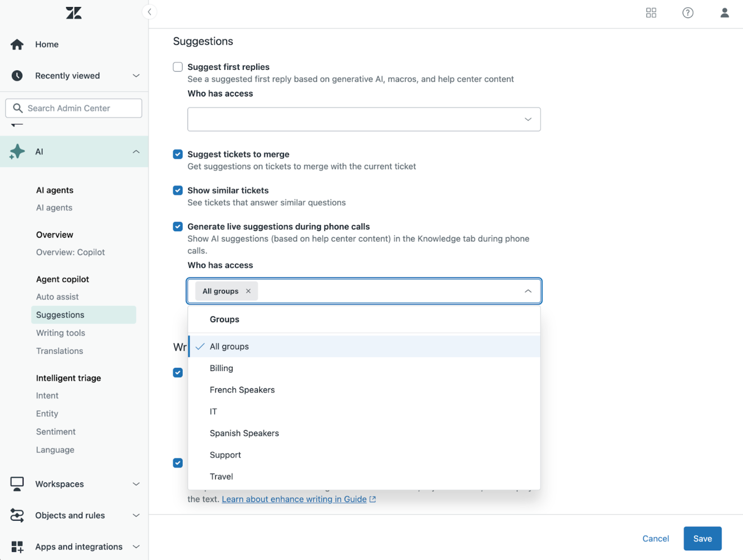This screenshot has width=743, height=560.
Task: Open Learn about enhance writing in Guide link
Action: 294,499
